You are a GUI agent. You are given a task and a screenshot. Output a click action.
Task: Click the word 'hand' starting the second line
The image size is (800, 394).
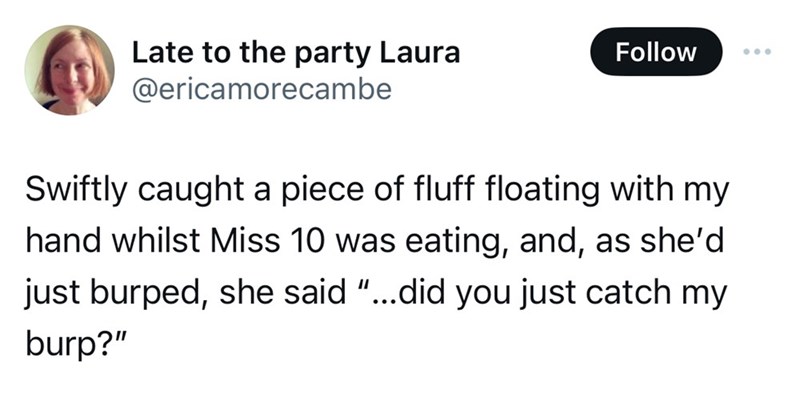(x=64, y=241)
